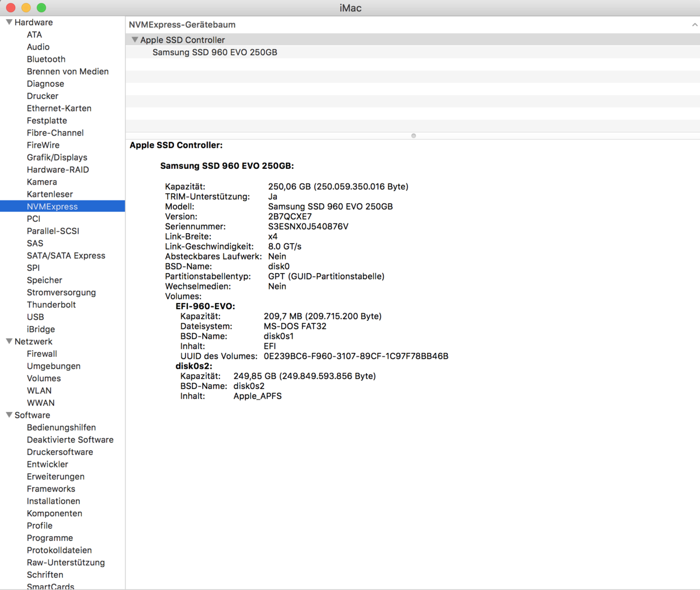Select FireWire in the sidebar

click(43, 145)
